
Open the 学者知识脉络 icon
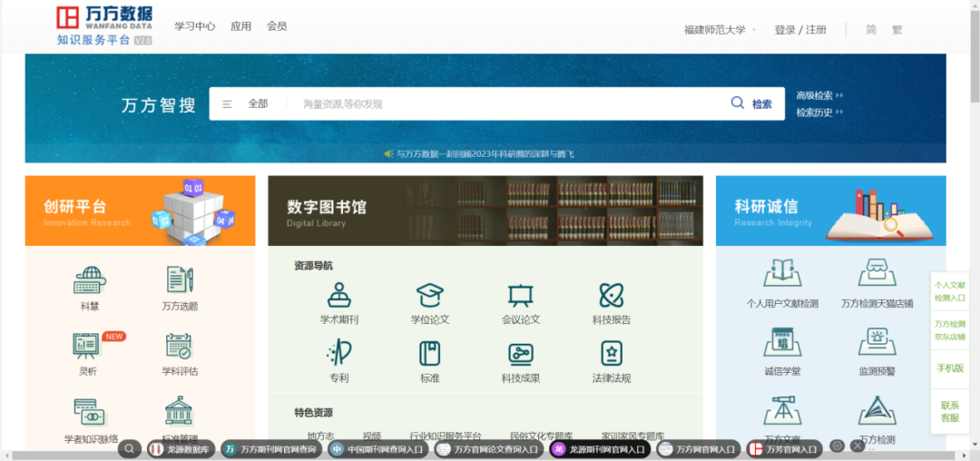pos(91,412)
